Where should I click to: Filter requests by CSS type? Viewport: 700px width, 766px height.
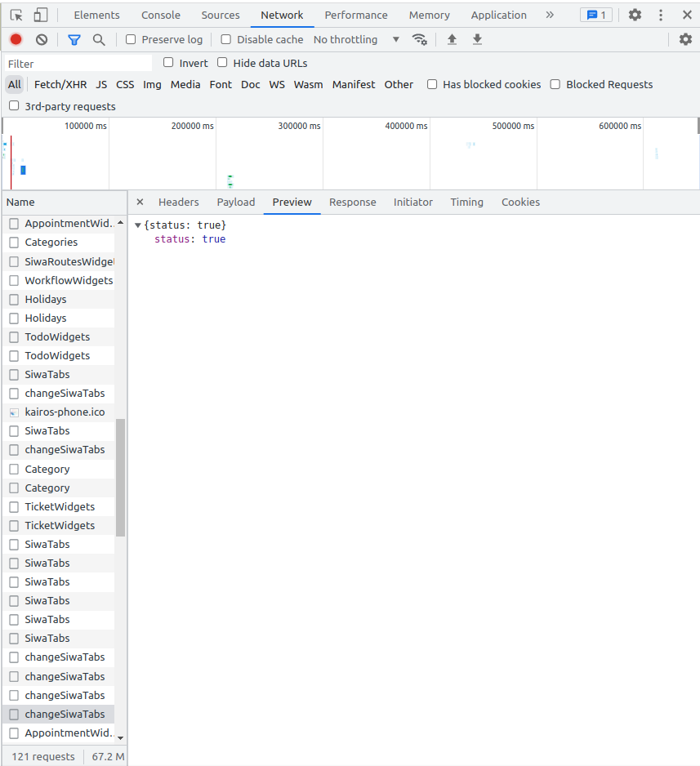(125, 84)
